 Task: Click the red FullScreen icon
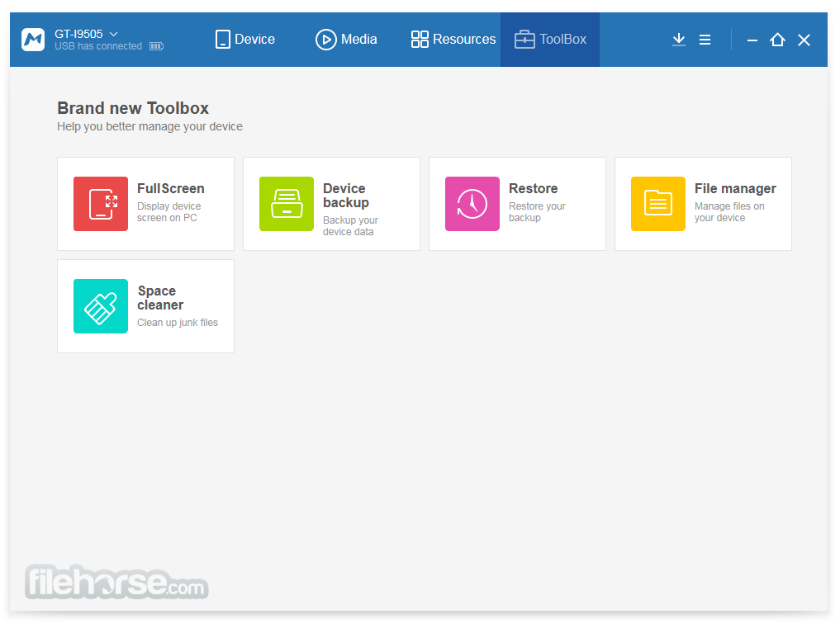pyautogui.click(x=101, y=204)
